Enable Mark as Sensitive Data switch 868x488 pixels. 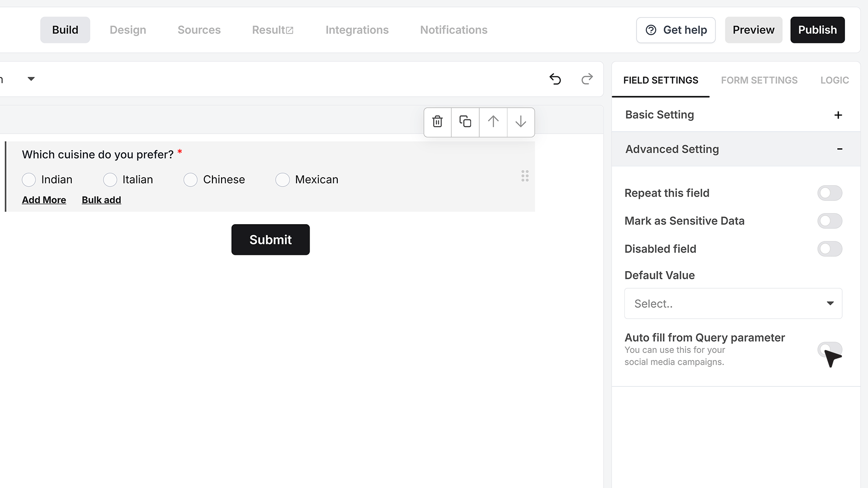830,221
